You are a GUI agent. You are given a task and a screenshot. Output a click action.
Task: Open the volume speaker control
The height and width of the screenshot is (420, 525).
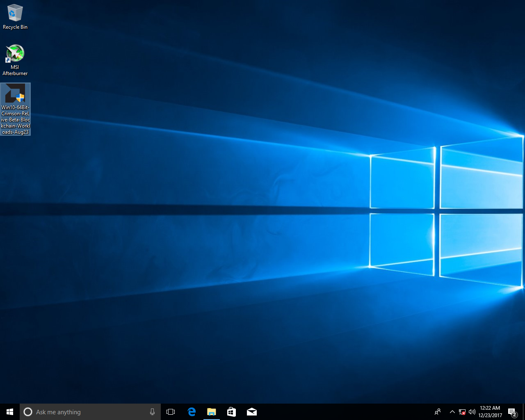[x=472, y=412]
